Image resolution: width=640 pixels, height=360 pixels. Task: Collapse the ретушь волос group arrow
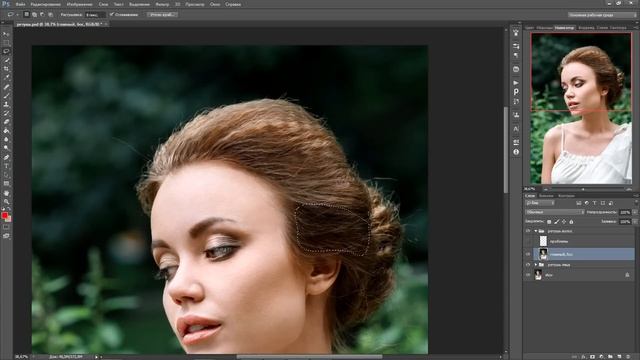[x=536, y=231]
